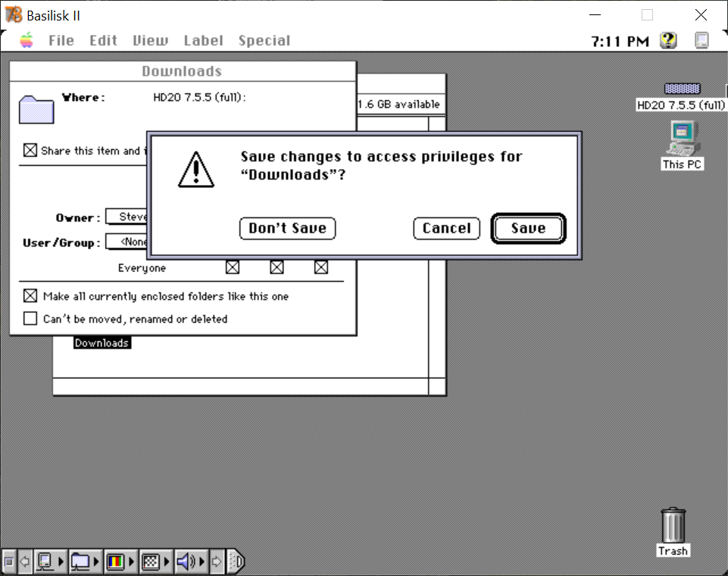Click the menu bar clock 7:11 PM
728x576 pixels.
pyautogui.click(x=620, y=42)
